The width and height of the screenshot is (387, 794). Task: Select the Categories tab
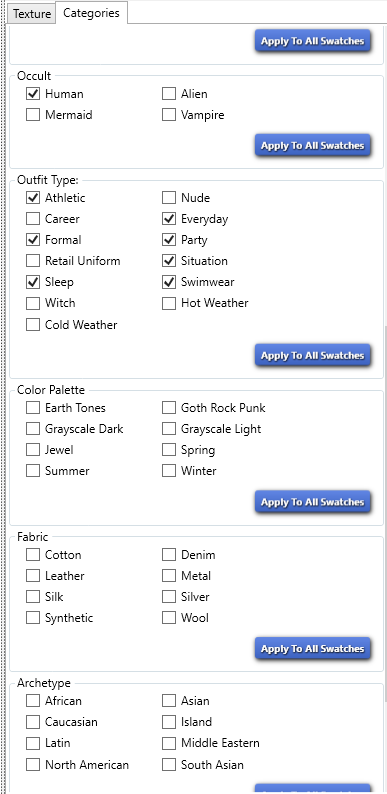[x=91, y=13]
